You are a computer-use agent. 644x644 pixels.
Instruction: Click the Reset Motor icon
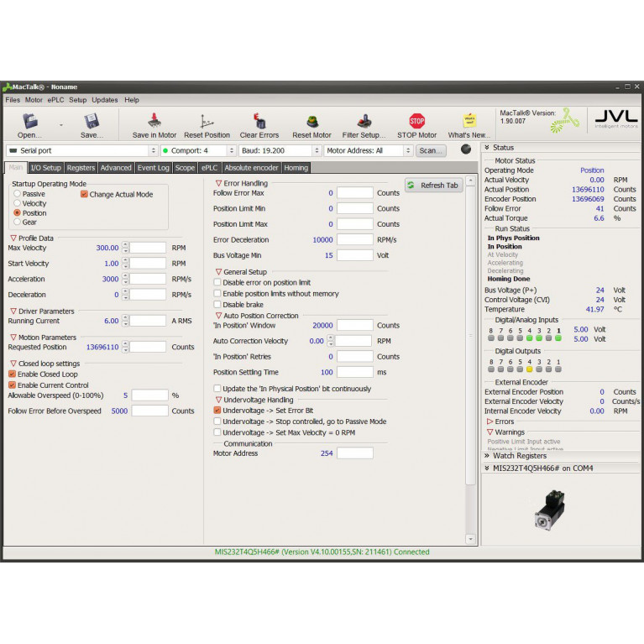click(312, 122)
